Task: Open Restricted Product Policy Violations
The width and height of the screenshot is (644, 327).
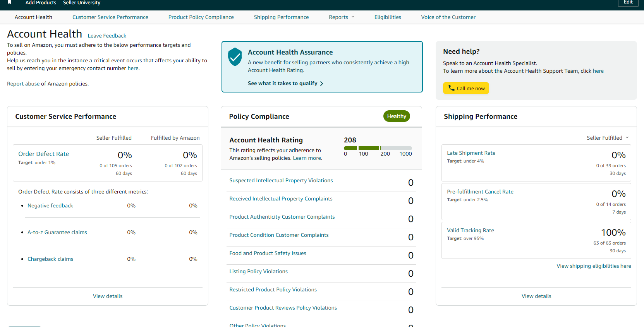Action: tap(273, 290)
